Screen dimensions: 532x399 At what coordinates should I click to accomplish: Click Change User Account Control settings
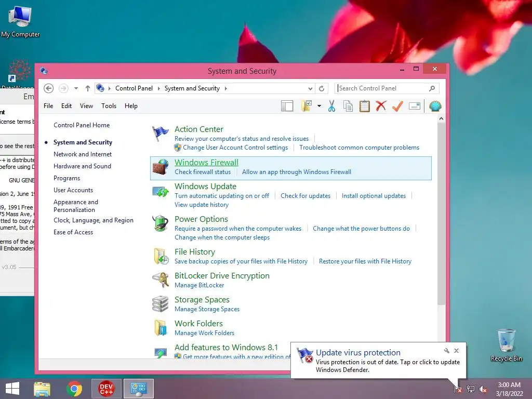pos(235,148)
